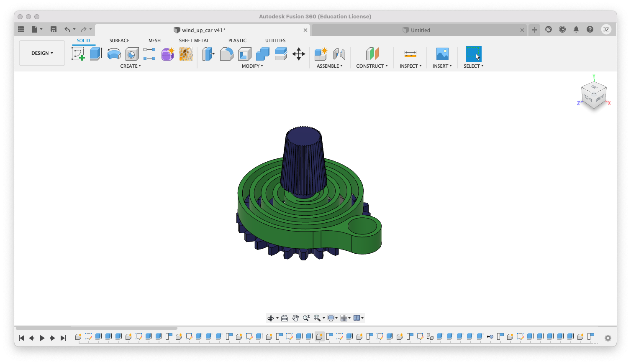Open the data panel grid icon

pyautogui.click(x=21, y=29)
